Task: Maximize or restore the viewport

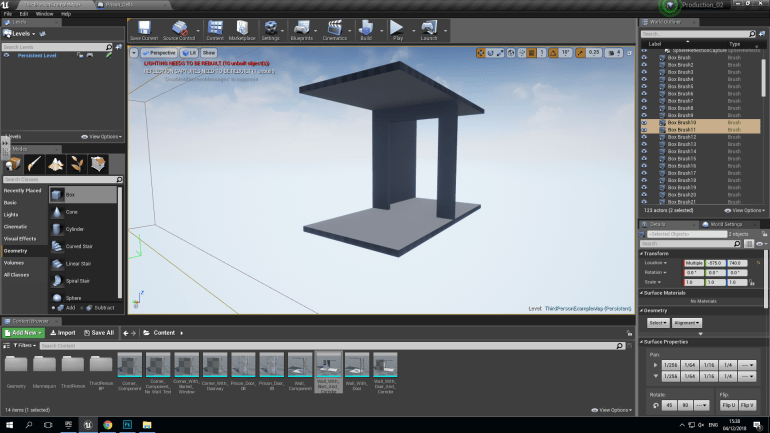Action: click(x=630, y=53)
